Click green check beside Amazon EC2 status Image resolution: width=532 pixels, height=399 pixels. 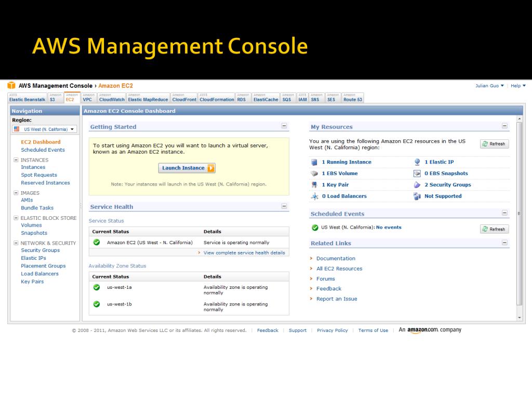[97, 242]
